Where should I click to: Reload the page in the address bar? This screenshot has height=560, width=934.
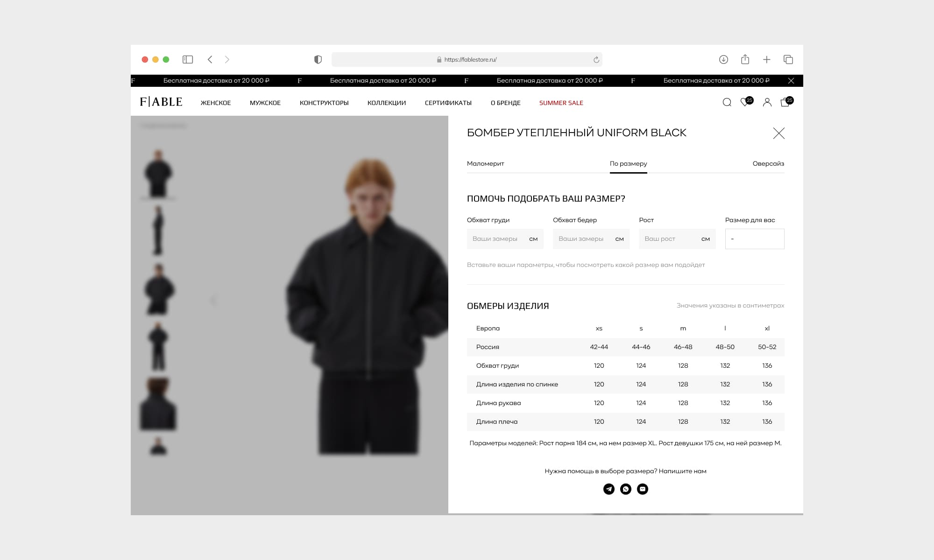(x=596, y=60)
